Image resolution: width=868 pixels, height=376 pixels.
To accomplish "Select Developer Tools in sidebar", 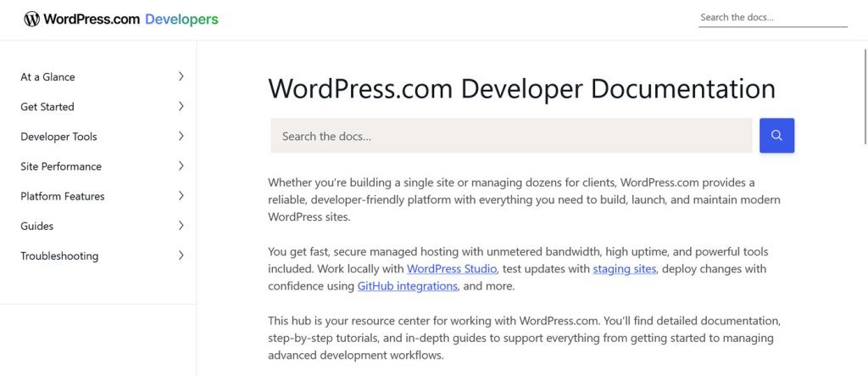I will [58, 137].
